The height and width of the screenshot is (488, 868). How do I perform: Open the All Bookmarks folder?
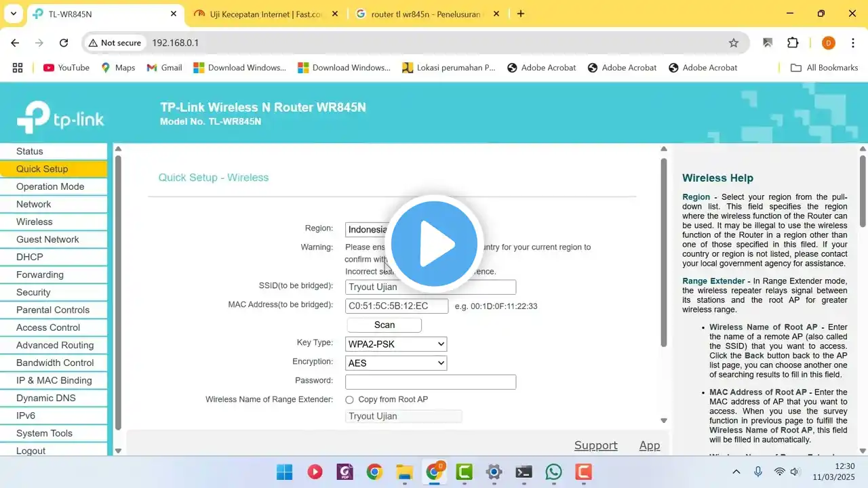[x=825, y=68]
